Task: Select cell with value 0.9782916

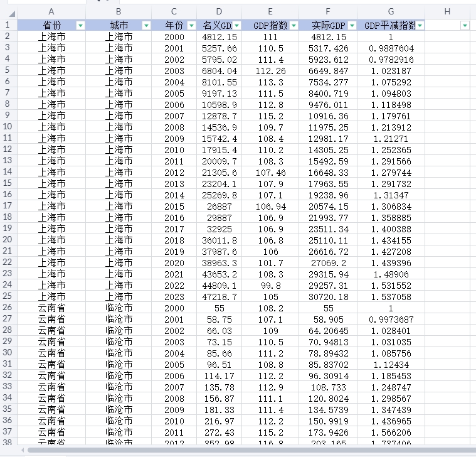Action: coord(391,59)
